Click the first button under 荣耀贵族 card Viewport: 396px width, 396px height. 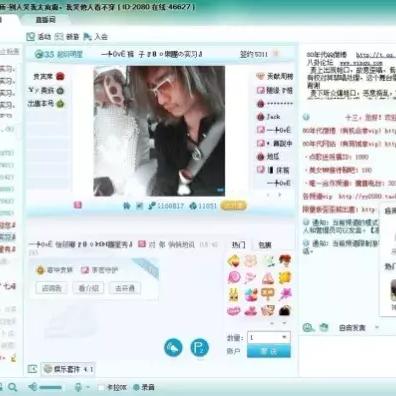click(x=52, y=288)
